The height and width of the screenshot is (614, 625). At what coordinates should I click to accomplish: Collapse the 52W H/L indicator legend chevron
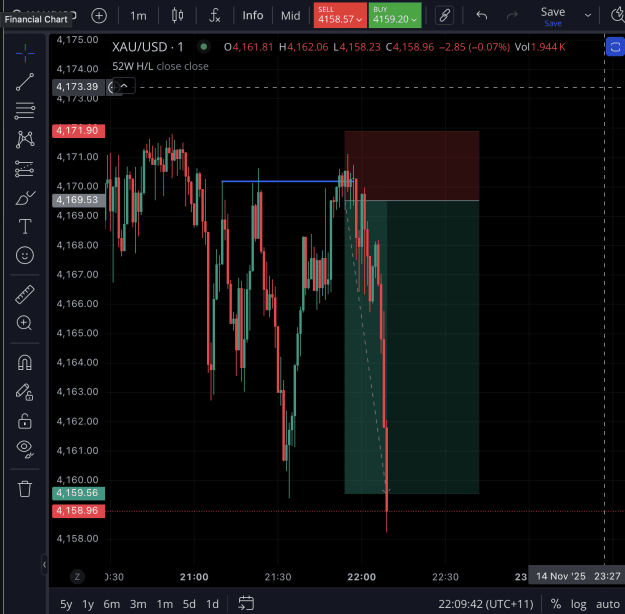click(124, 86)
